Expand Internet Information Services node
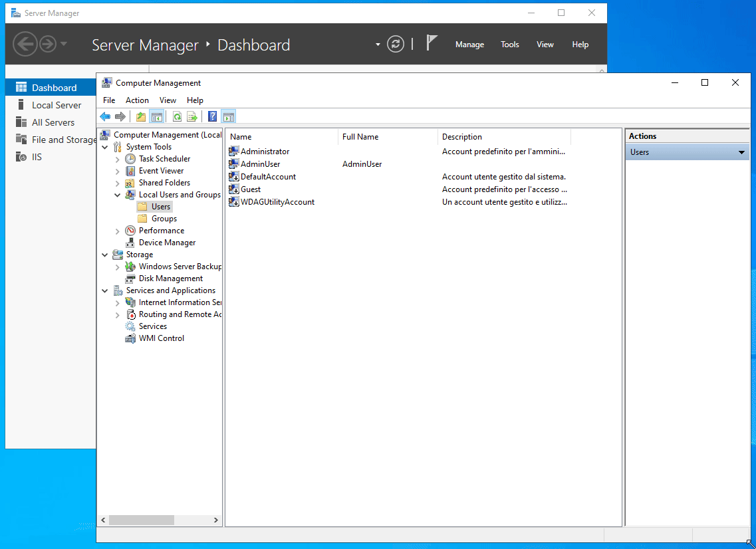 point(118,302)
